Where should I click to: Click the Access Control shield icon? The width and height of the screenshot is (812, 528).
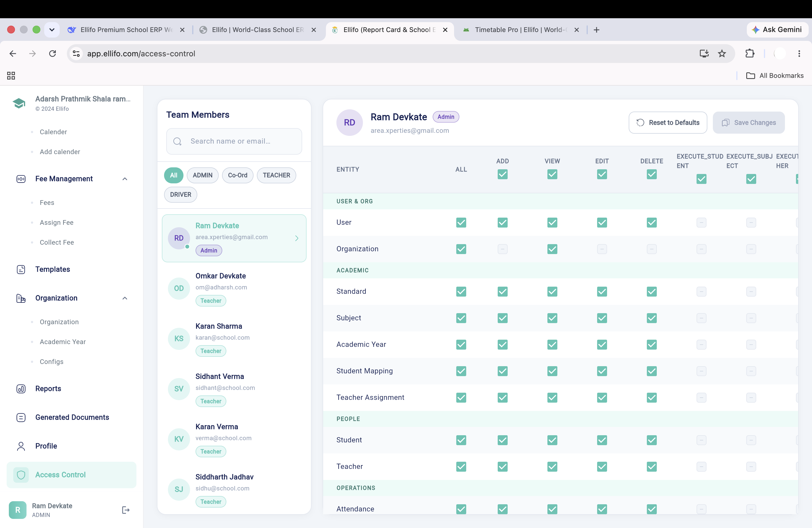coord(21,475)
